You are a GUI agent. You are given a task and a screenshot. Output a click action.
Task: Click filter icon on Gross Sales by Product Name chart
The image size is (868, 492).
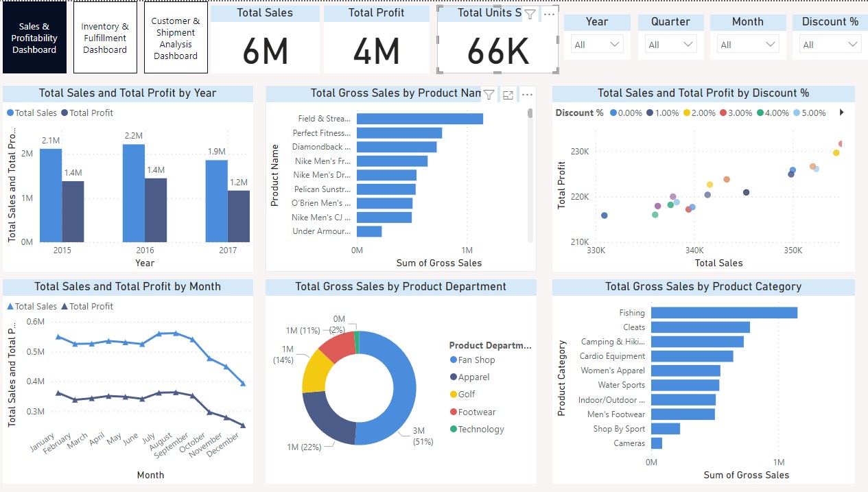tap(489, 95)
